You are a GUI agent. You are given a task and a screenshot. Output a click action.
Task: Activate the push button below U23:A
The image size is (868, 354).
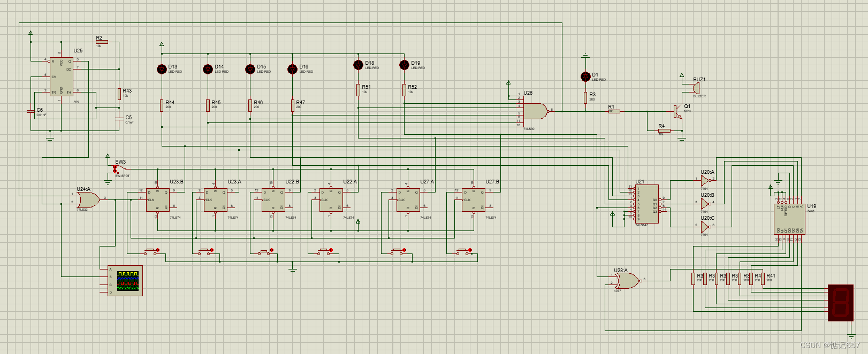206,251
